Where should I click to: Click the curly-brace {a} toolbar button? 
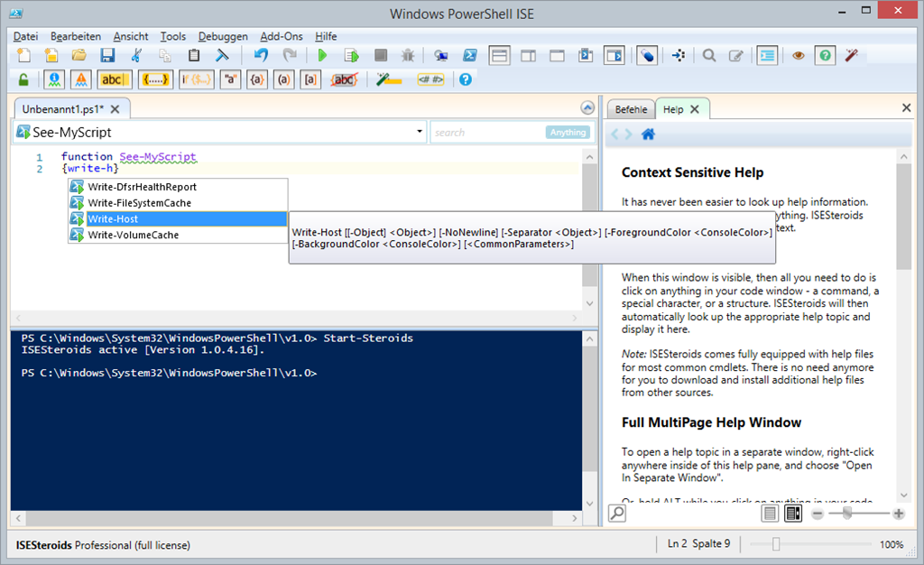[257, 79]
